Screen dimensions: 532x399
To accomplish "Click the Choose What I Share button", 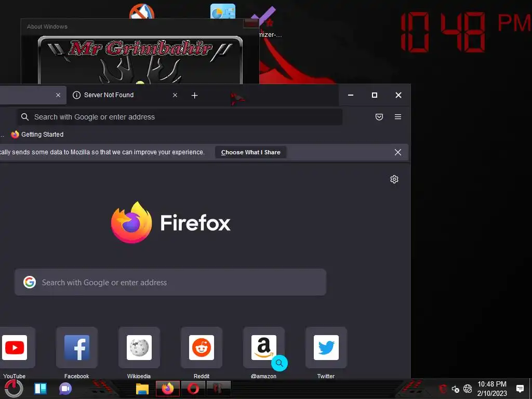I will (251, 152).
